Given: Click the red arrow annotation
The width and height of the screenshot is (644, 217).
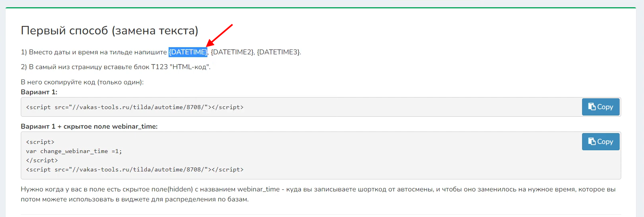Looking at the screenshot, I should coord(219,35).
